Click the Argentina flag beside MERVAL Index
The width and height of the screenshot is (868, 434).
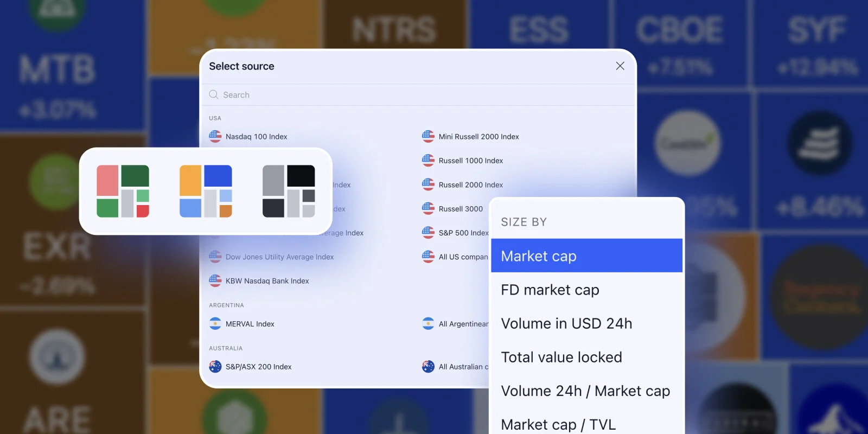click(x=215, y=323)
